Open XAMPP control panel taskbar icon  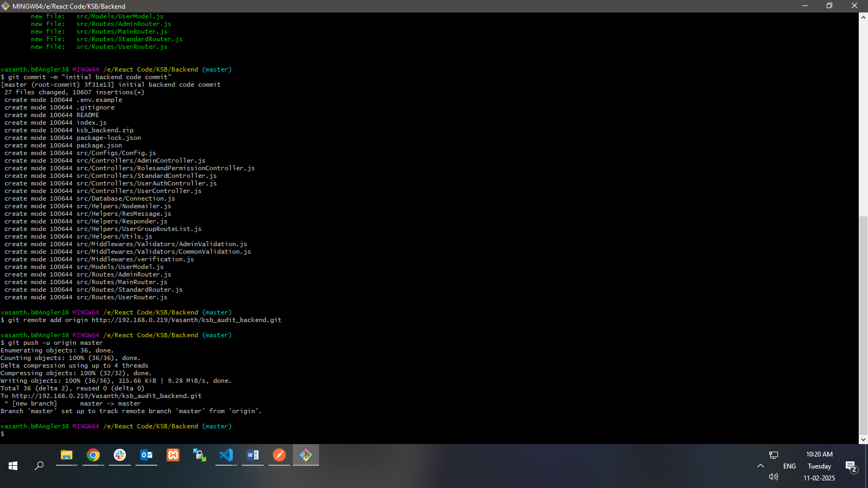[x=173, y=455]
